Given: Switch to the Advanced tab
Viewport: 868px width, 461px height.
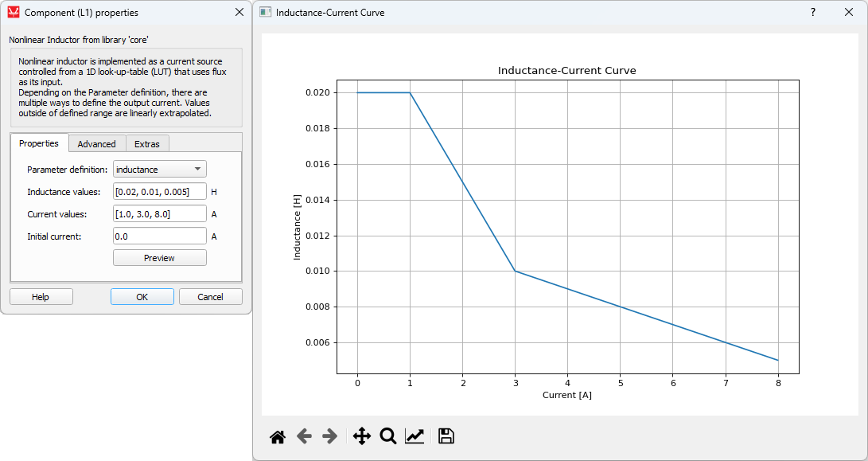Looking at the screenshot, I should 96,144.
